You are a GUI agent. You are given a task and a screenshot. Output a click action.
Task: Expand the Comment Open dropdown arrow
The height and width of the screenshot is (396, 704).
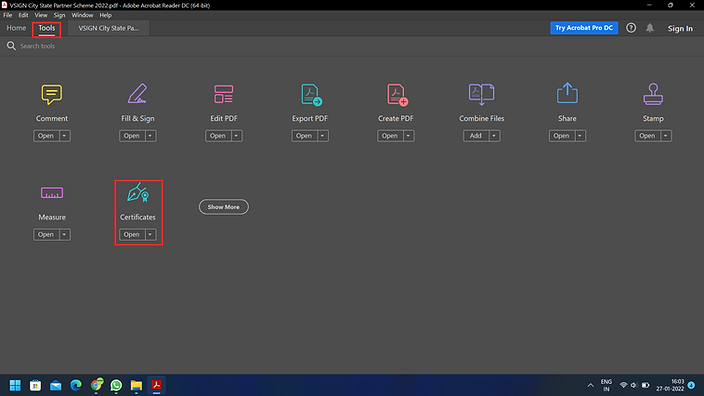[64, 136]
